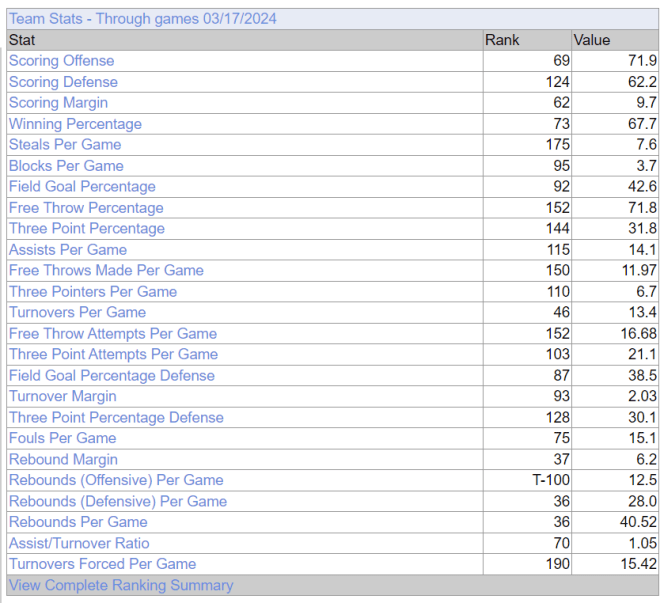Screen dimensions: 660x603
Task: Click value 16.68 for Free Throw Attempts
Action: pos(639,333)
